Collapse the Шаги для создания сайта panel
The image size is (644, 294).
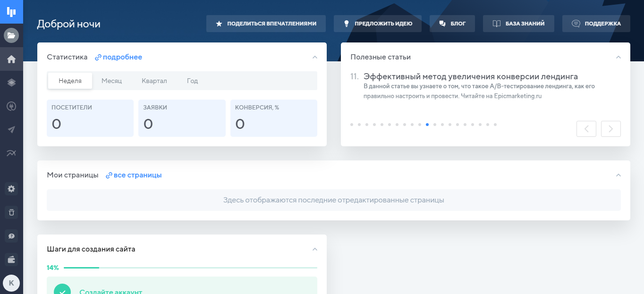tap(315, 249)
